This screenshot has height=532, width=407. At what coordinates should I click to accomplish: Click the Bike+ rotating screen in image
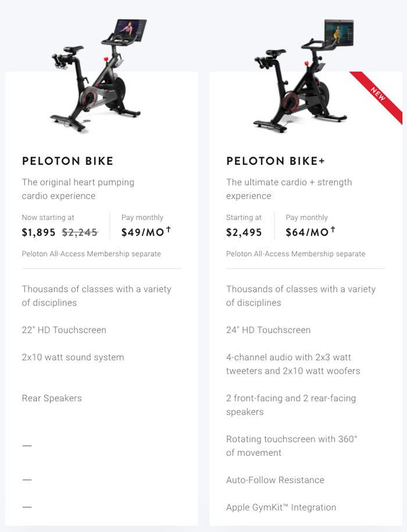pos(339,33)
